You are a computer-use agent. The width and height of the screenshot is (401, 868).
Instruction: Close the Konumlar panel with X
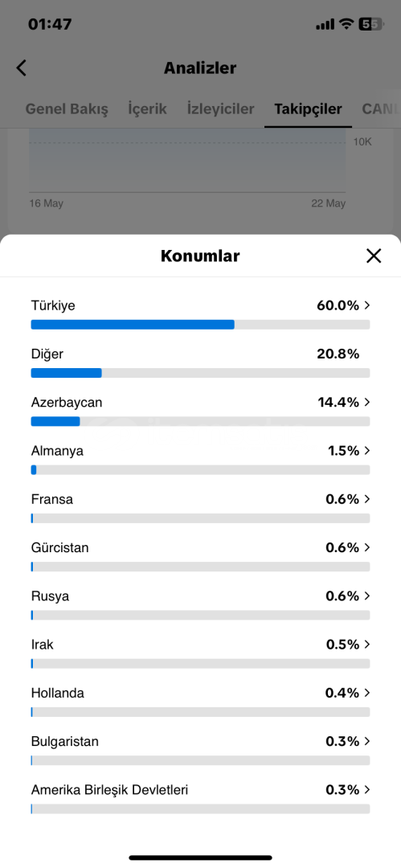coord(374,256)
